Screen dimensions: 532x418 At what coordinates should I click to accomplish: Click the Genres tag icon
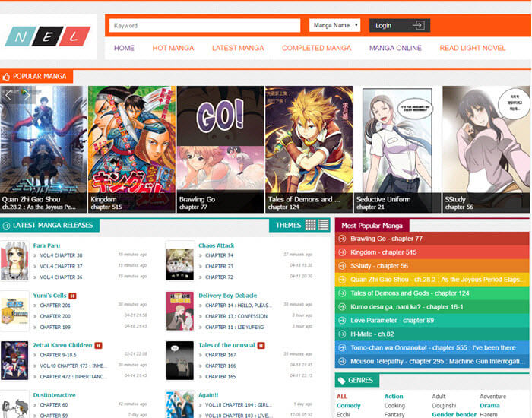(342, 381)
